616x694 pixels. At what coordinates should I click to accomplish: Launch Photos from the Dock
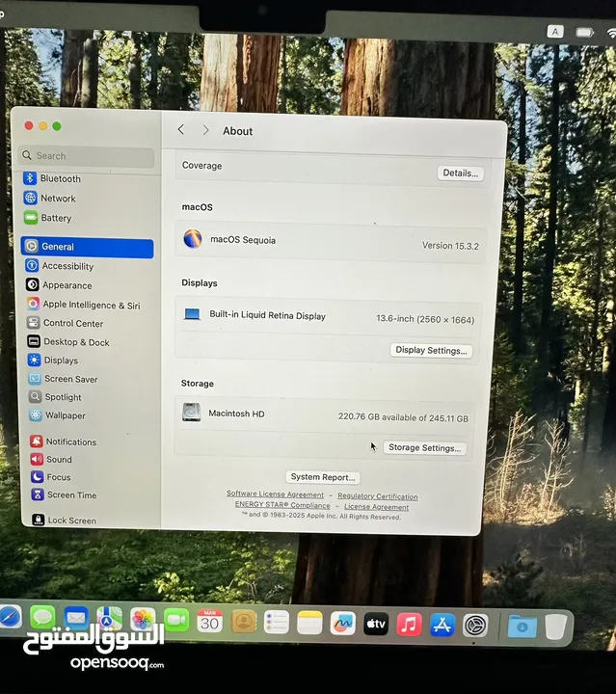coord(143,620)
